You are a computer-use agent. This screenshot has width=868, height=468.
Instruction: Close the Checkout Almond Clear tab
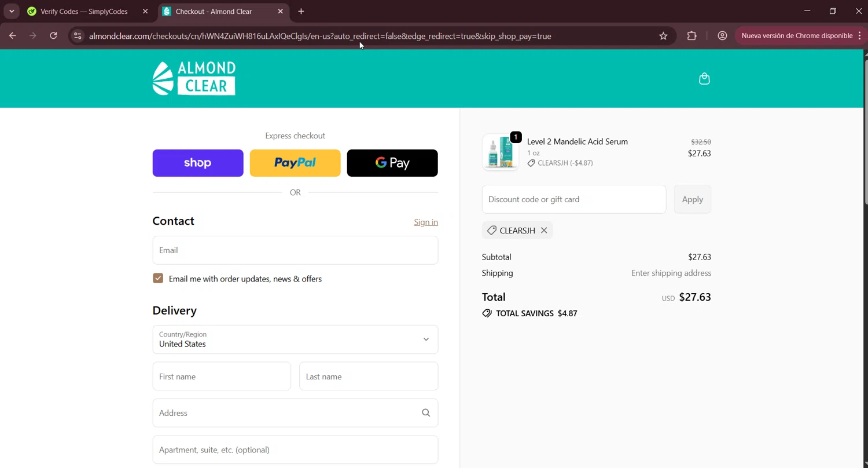click(280, 11)
